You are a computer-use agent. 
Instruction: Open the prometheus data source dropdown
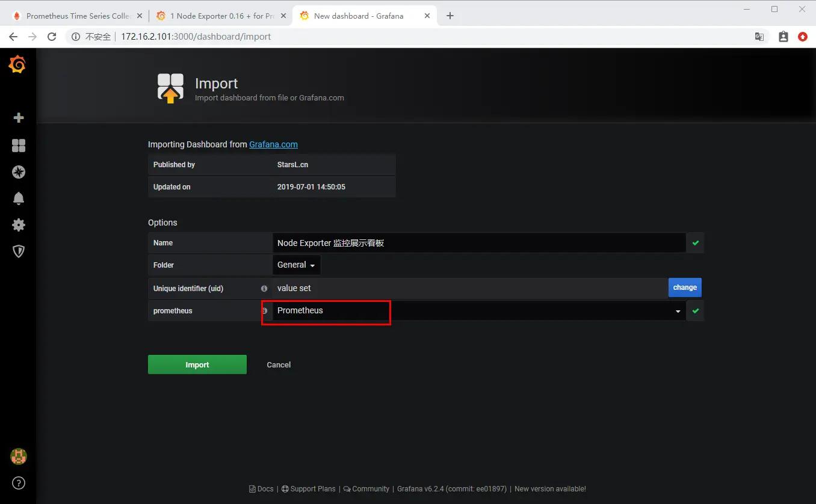[x=479, y=311]
